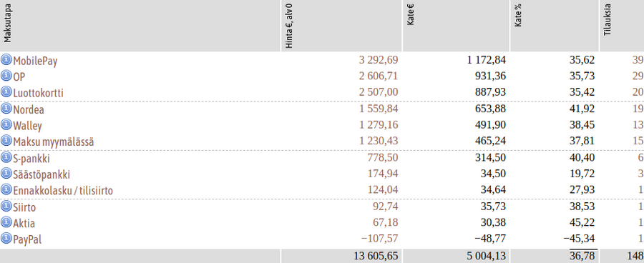Click the Kate % column header
Screen dimensions: 644x263
518,16
